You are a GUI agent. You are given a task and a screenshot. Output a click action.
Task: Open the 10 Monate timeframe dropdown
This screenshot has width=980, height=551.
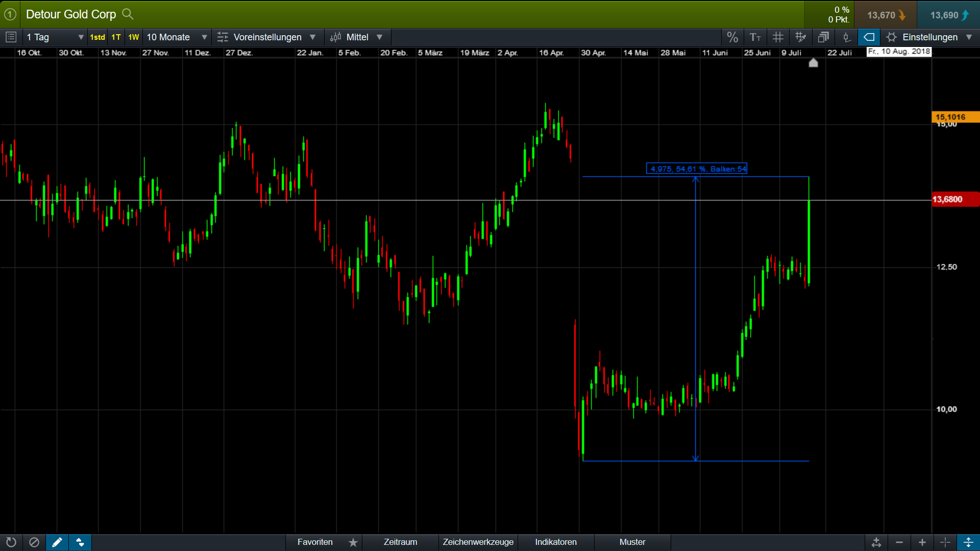pos(176,37)
